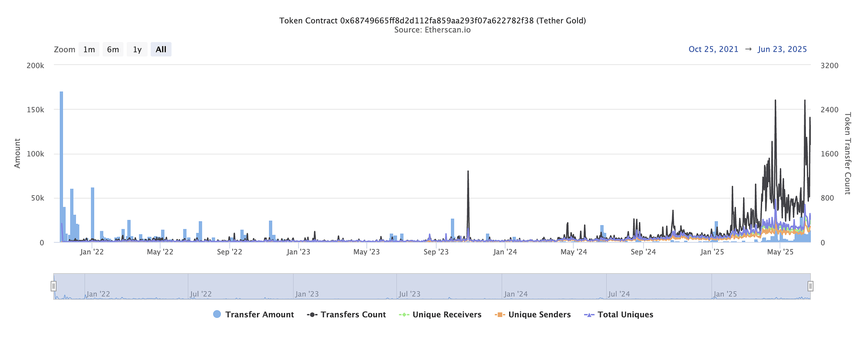The image size is (868, 340).
Task: Click the right navigator range handle
Action: pyautogui.click(x=810, y=286)
